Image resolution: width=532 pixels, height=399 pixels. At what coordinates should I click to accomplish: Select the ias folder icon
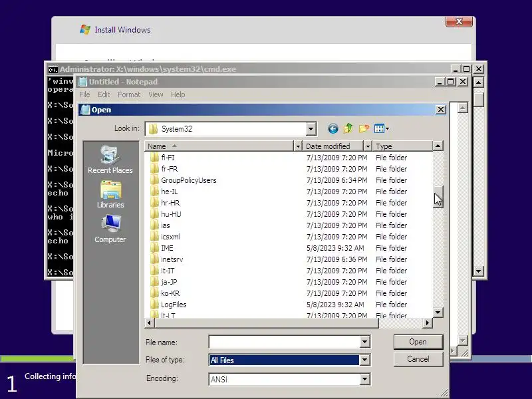(x=154, y=225)
